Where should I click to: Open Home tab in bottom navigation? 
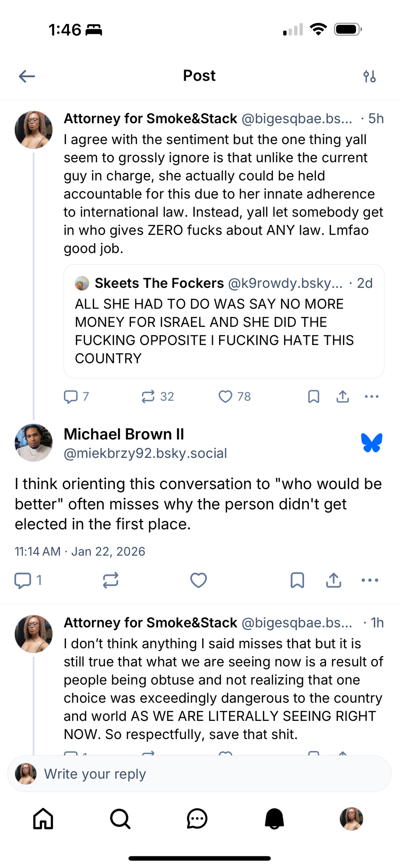tap(43, 819)
